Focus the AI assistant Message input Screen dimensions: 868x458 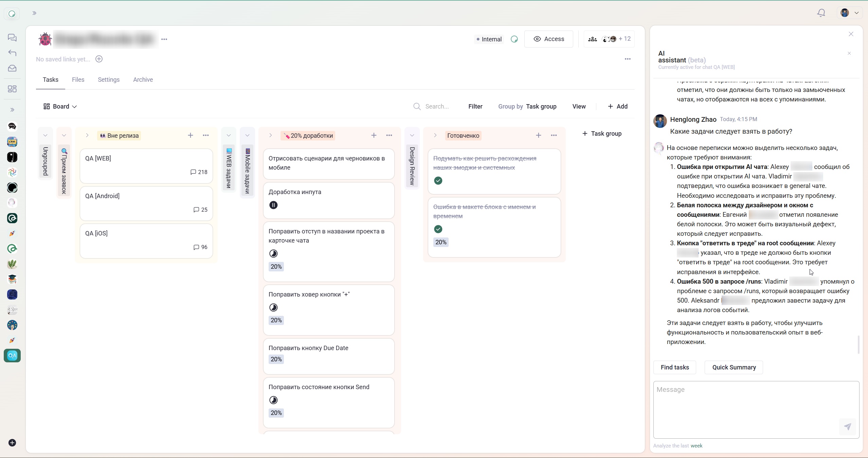click(747, 404)
